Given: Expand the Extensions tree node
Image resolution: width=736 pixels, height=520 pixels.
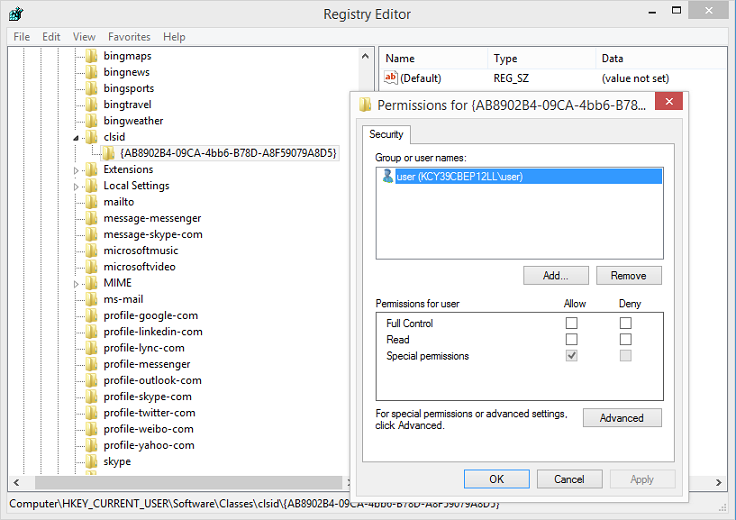Looking at the screenshot, I should tap(76, 170).
